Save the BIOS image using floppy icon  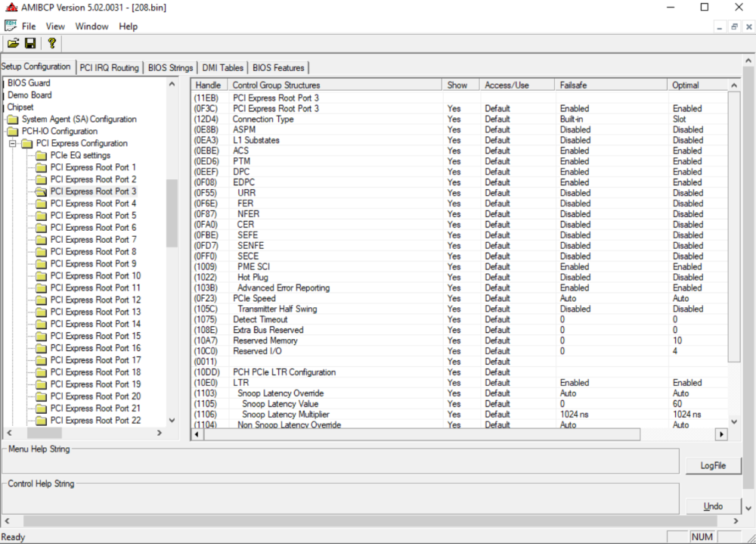pos(30,43)
